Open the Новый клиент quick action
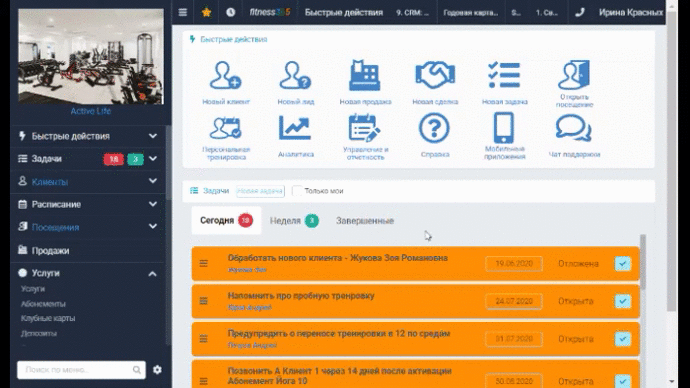690x388 pixels. [x=226, y=83]
